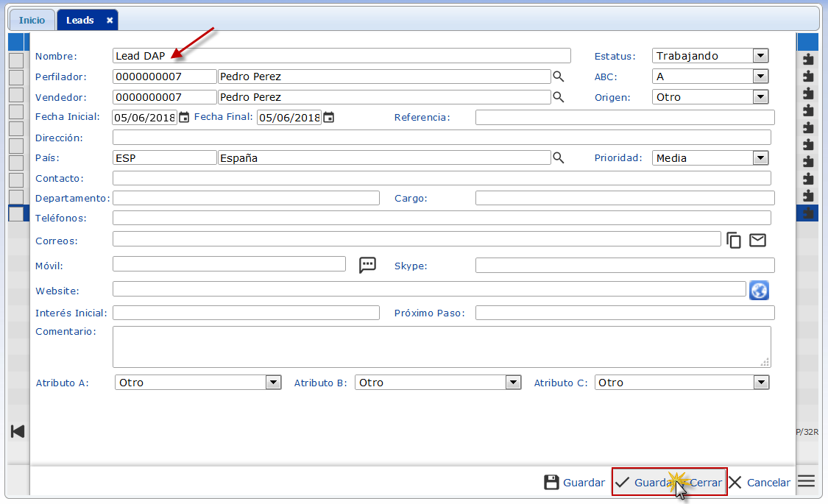This screenshot has width=828, height=504.
Task: Click the hamburger menu icon at bottom right
Action: tap(807, 481)
